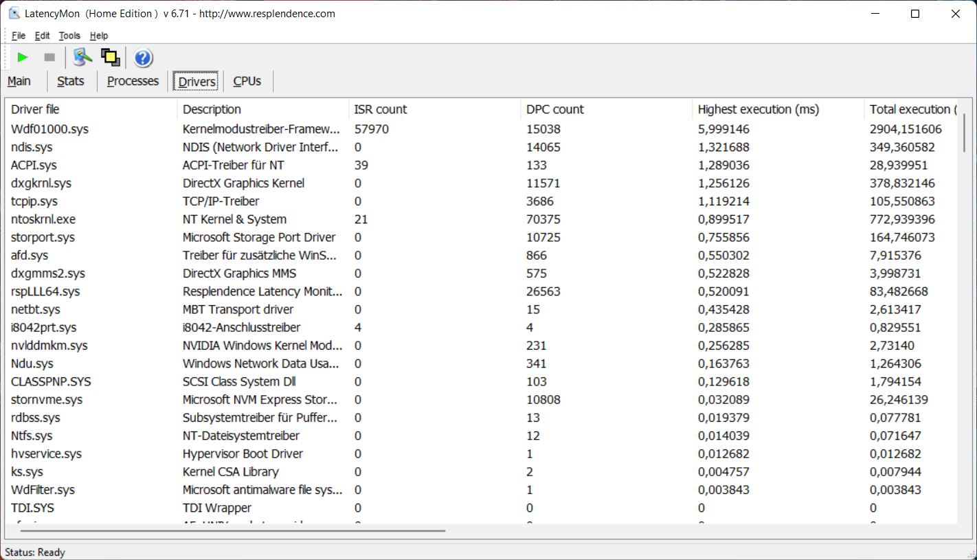977x560 pixels.
Task: Click highest execution value 0,032089
Action: pyautogui.click(x=723, y=400)
